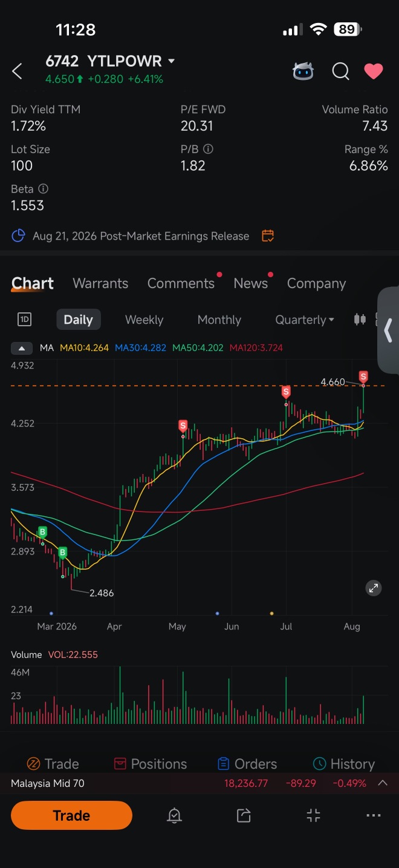Open candlestick chart style icon
The width and height of the screenshot is (399, 868).
pyautogui.click(x=360, y=320)
